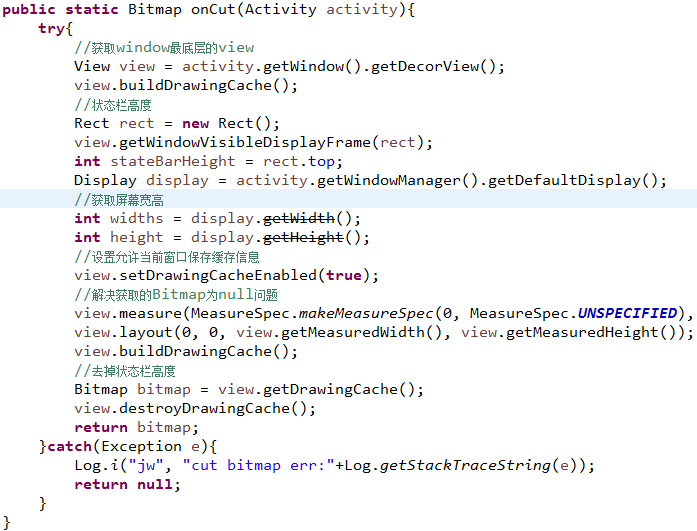Click the getDecorView() call
Image resolution: width=697 pixels, height=531 pixels.
click(x=433, y=67)
